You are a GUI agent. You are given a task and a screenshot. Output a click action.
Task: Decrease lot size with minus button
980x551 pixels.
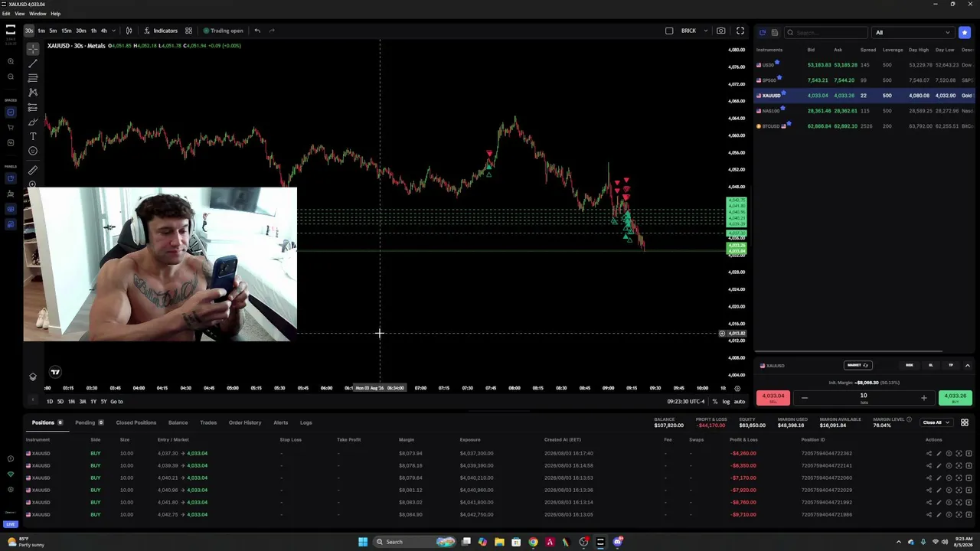coord(805,398)
